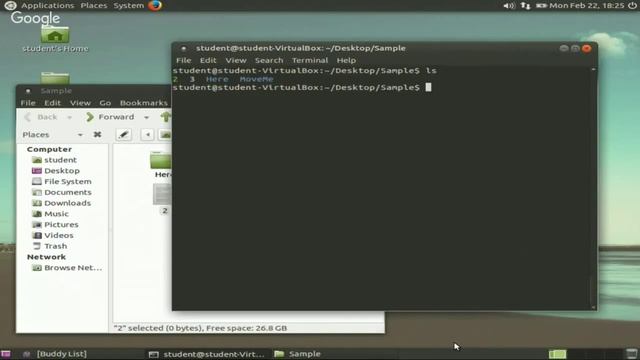Open the System menu in the top panel
Image resolution: width=640 pixels, height=360 pixels.
(x=128, y=5)
